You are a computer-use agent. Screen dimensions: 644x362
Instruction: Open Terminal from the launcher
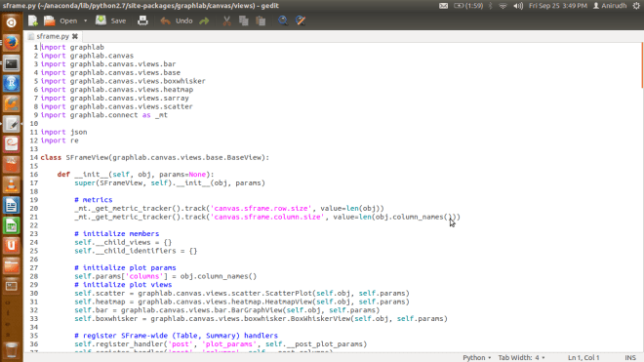click(x=11, y=63)
